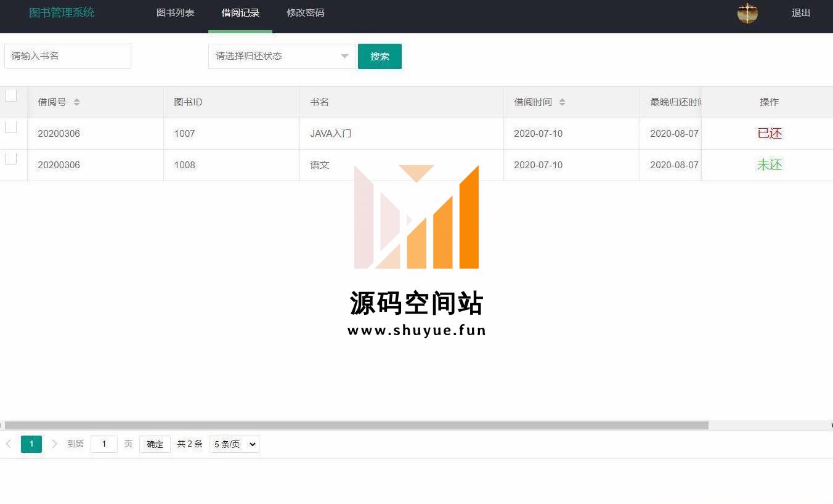Go to next page arrow

click(x=54, y=444)
